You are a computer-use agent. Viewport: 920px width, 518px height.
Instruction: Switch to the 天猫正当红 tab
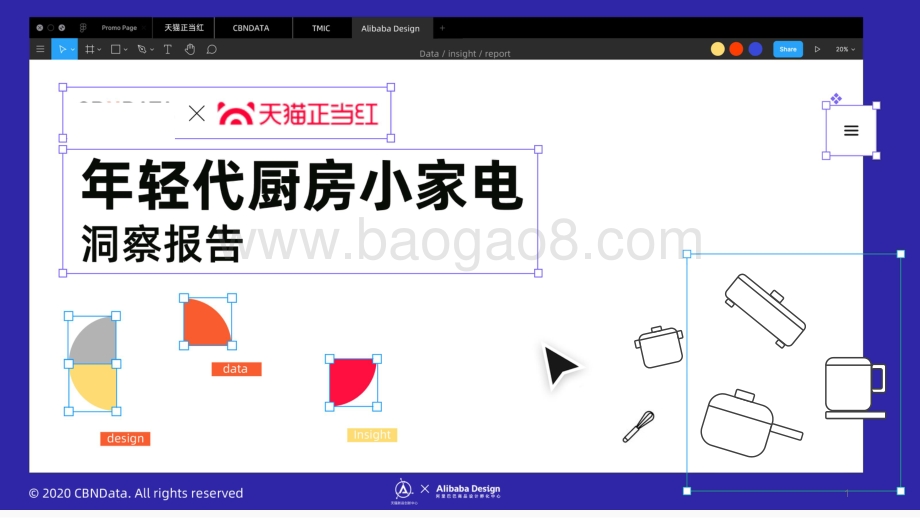pos(184,28)
